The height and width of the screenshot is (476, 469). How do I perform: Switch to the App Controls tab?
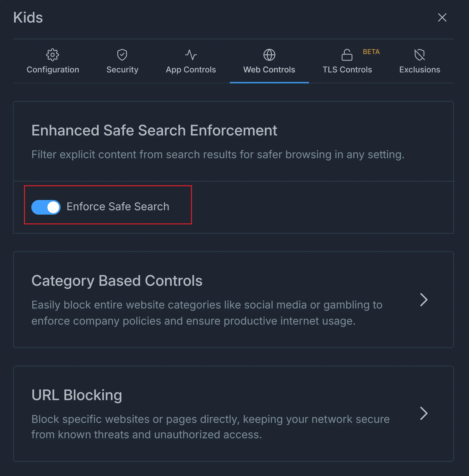click(x=191, y=69)
